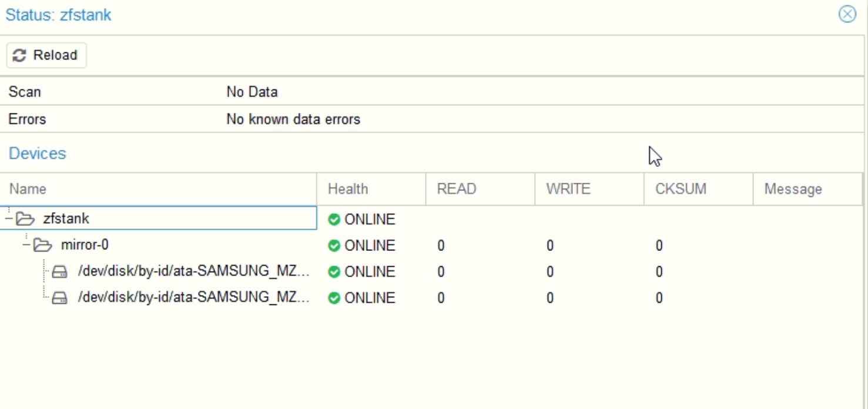This screenshot has width=868, height=409.
Task: Click the Reload button
Action: click(46, 55)
